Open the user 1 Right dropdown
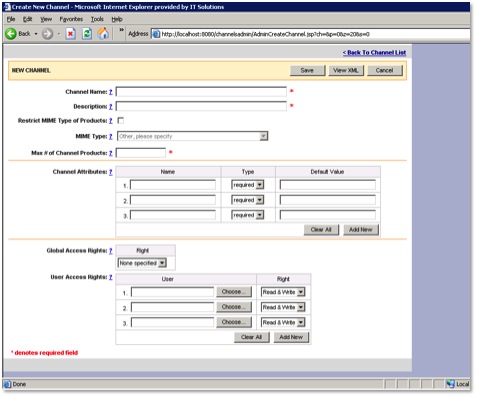This screenshot has width=477, height=397. click(283, 292)
